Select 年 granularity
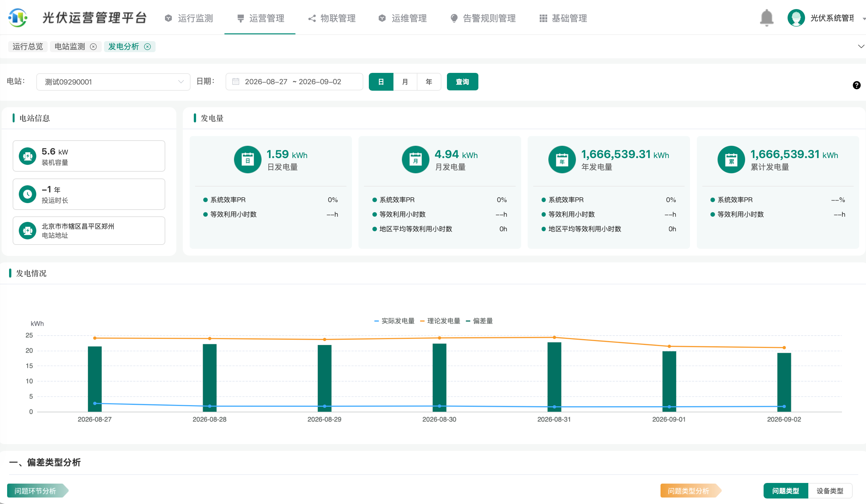The width and height of the screenshot is (866, 504). tap(429, 82)
